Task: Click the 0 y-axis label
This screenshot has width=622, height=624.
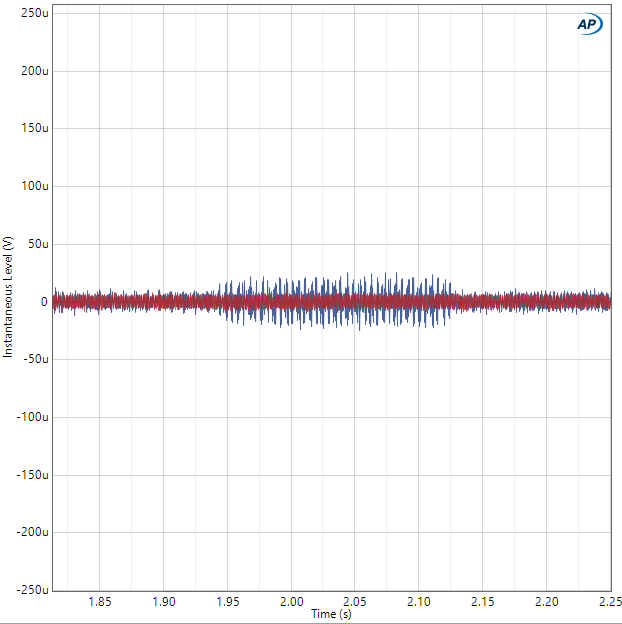Action: click(44, 302)
